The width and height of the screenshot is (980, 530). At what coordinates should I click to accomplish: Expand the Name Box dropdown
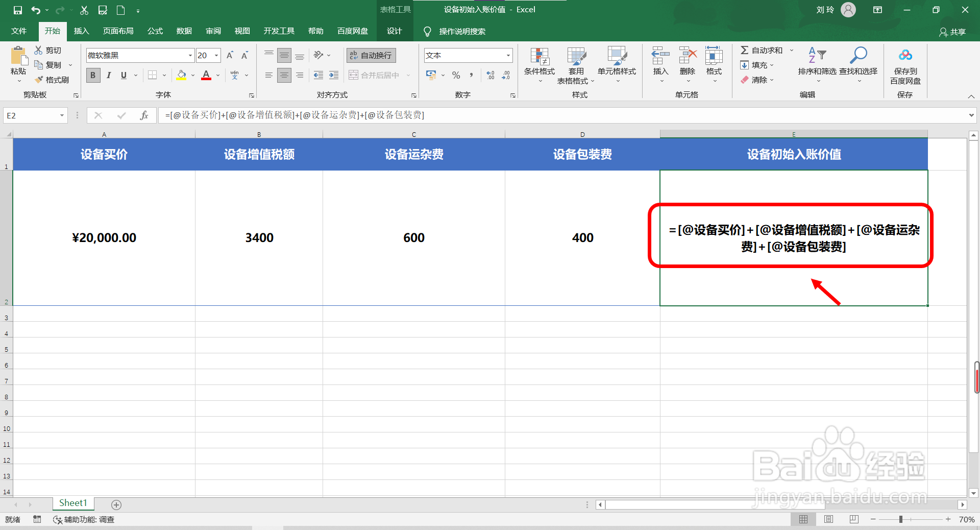pyautogui.click(x=62, y=115)
